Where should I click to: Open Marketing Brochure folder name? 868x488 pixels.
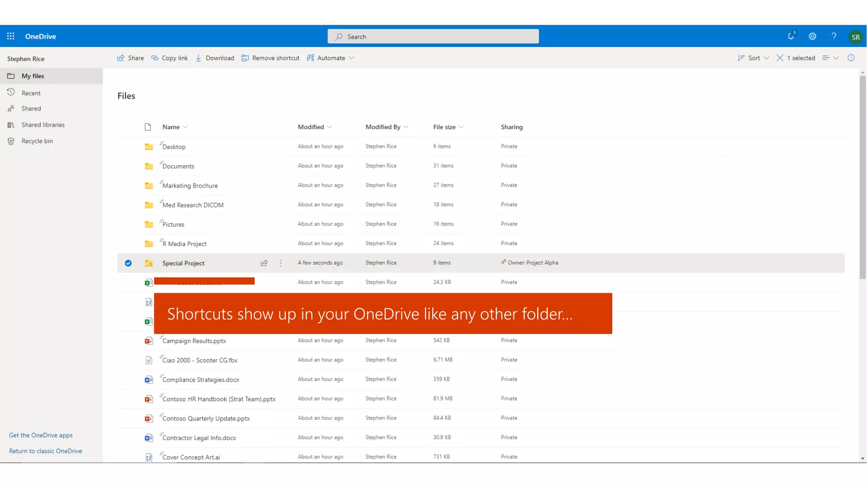tap(190, 186)
